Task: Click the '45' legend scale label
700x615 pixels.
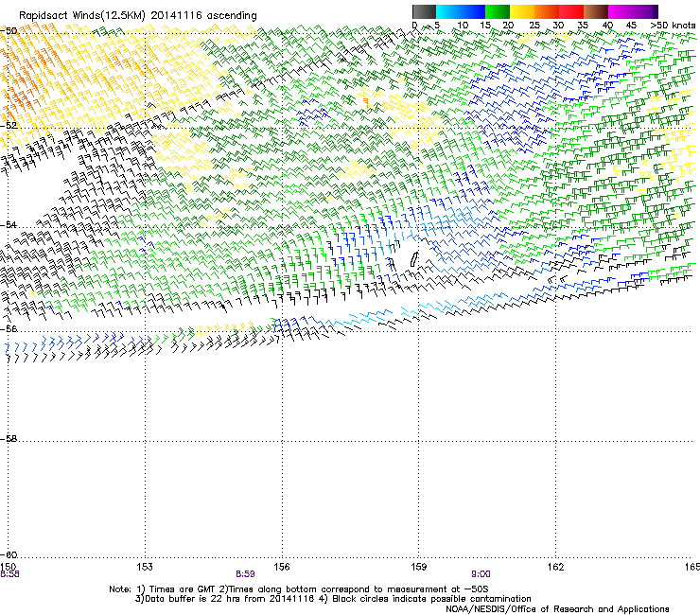Action: [x=631, y=26]
